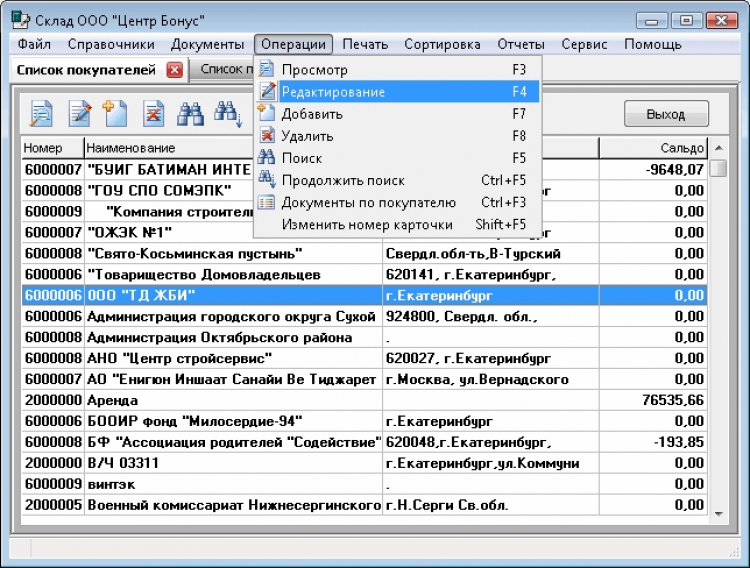This screenshot has width=750, height=568.
Task: Click the balance value 76535,66
Action: point(673,400)
